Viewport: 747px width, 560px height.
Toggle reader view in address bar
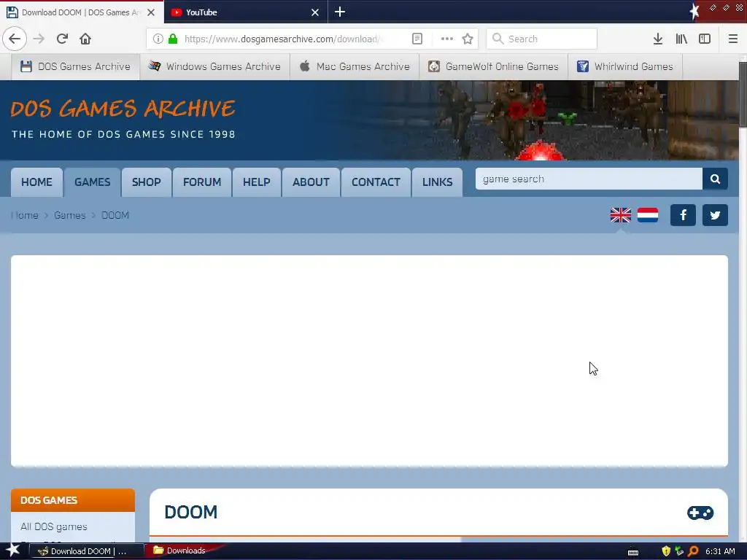(417, 39)
